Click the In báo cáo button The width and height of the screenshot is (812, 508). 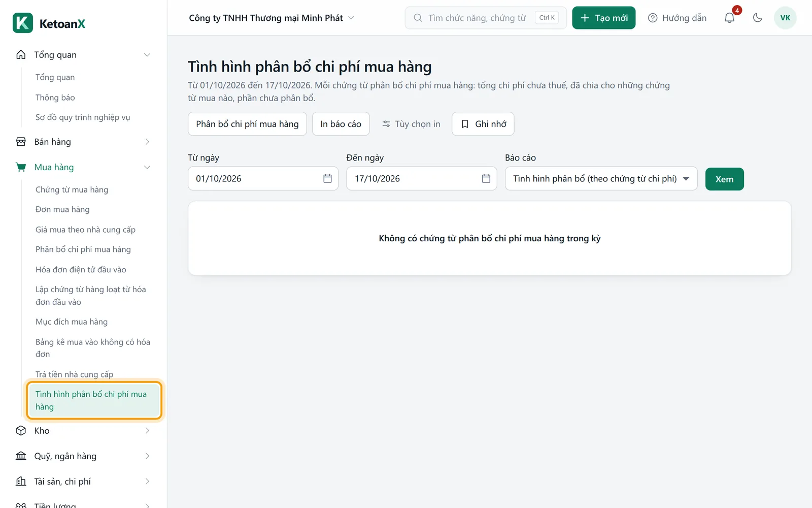tap(341, 124)
